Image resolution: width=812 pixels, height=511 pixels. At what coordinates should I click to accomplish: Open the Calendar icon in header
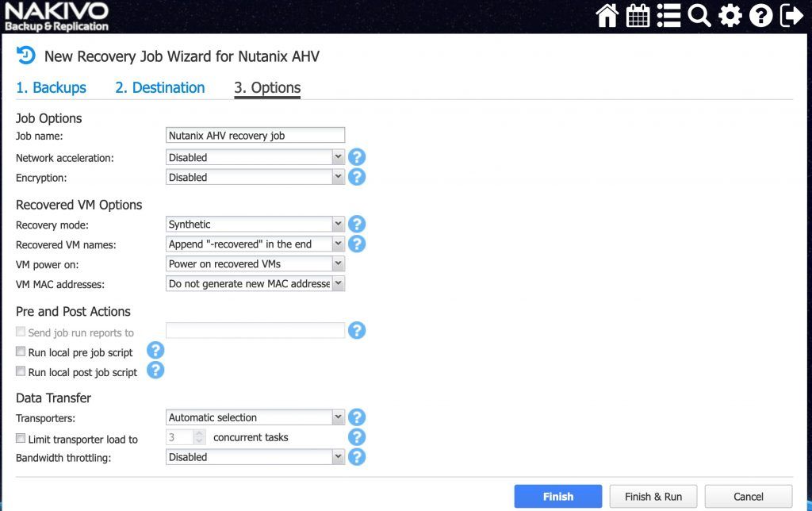point(638,16)
